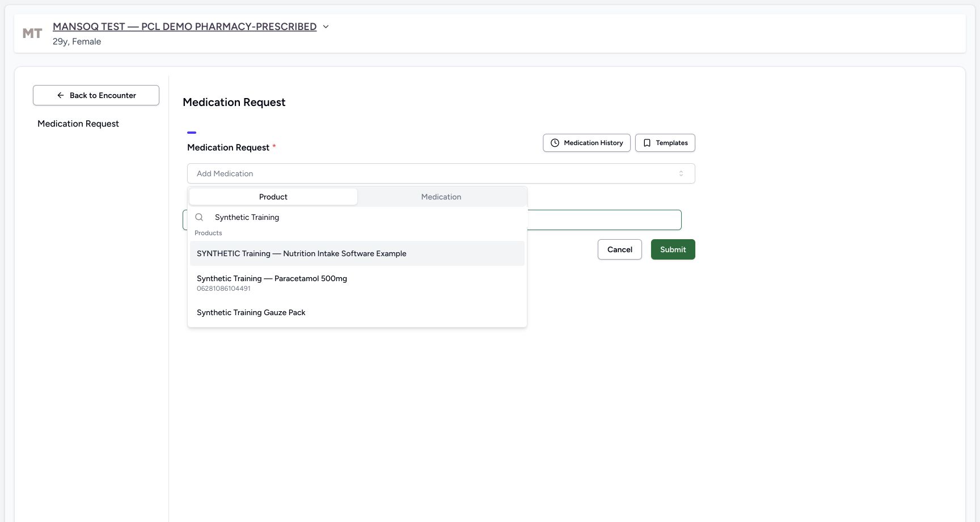
Task: Click the 29y, Female patient detail
Action: pos(77,41)
